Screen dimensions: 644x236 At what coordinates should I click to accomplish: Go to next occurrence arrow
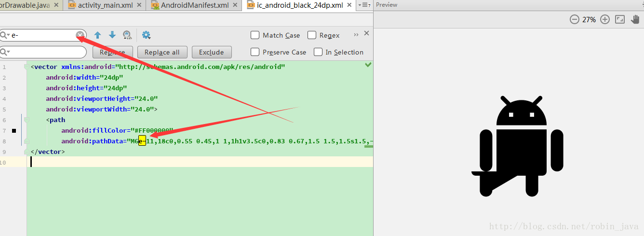point(112,35)
